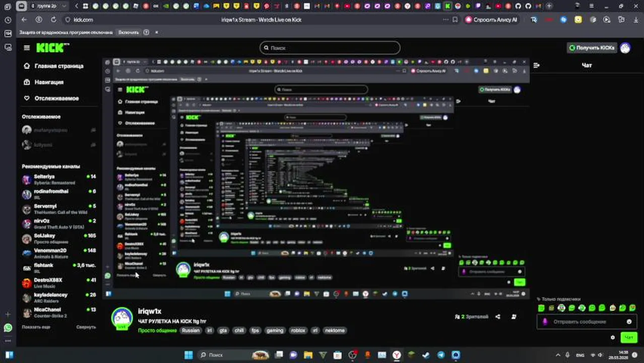Send message with green Чат button

click(628, 337)
